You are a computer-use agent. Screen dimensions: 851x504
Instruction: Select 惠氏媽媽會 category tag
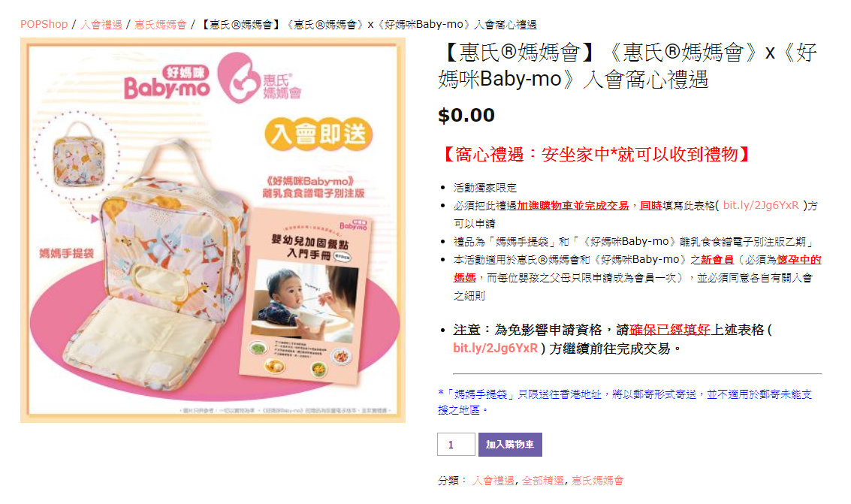point(598,481)
